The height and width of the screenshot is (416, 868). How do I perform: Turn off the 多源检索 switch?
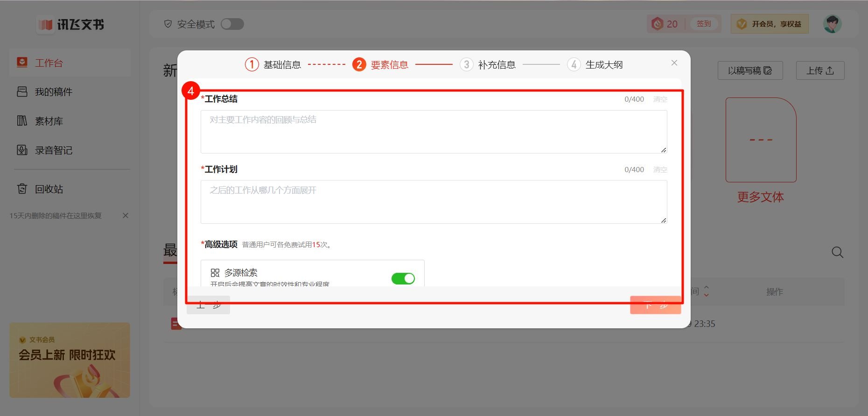point(403,278)
